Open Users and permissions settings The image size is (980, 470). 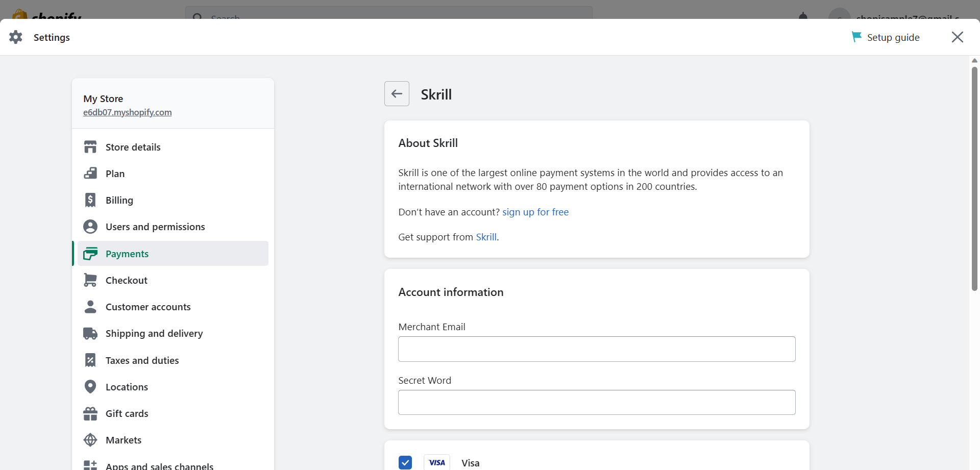(173, 227)
